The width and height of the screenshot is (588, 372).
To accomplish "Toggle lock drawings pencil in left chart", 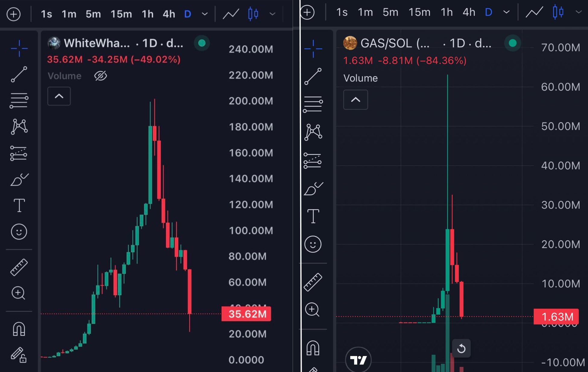I will 19,355.
